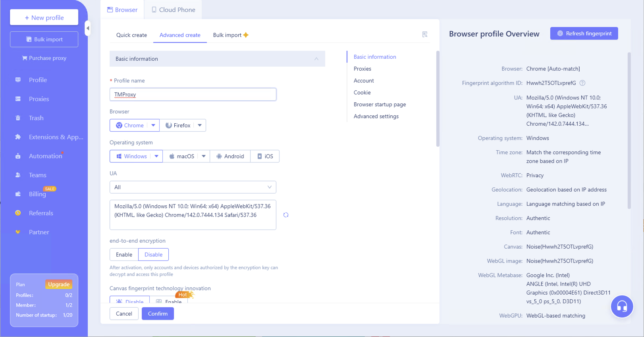Switch to the Quick create tab
The width and height of the screenshot is (644, 337).
click(x=131, y=35)
